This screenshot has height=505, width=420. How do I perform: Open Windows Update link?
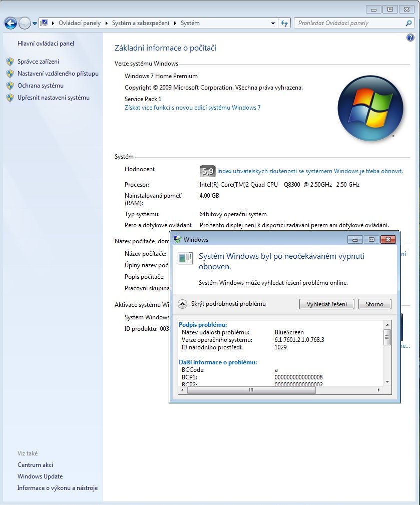click(40, 476)
